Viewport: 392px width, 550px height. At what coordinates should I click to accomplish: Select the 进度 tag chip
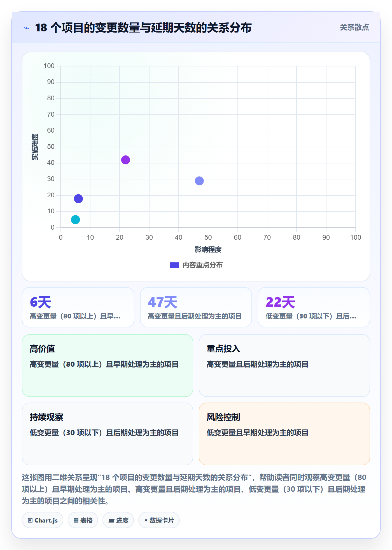point(118,520)
